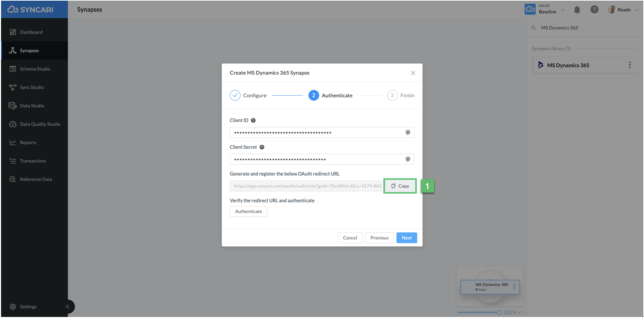Toggle Client ID visibility
Viewport: 644px width, 318px height.
408,132
